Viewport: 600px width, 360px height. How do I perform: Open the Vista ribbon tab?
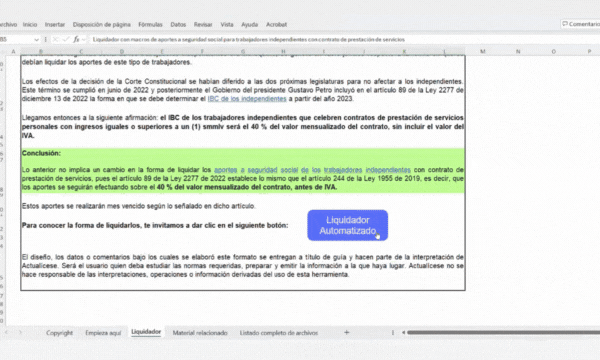pyautogui.click(x=227, y=24)
